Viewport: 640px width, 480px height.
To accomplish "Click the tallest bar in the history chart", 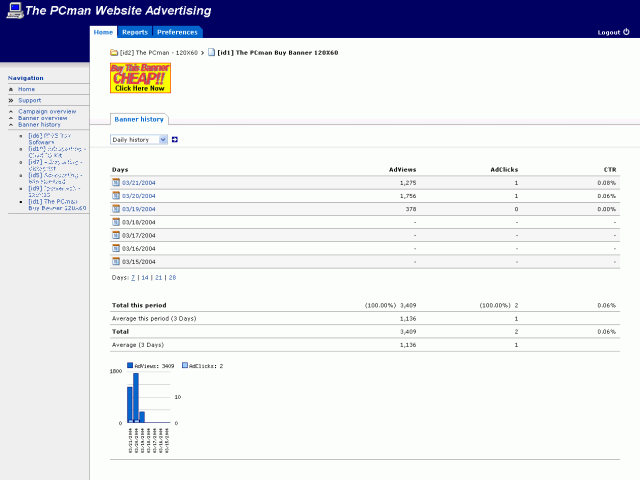I will pyautogui.click(x=136, y=398).
